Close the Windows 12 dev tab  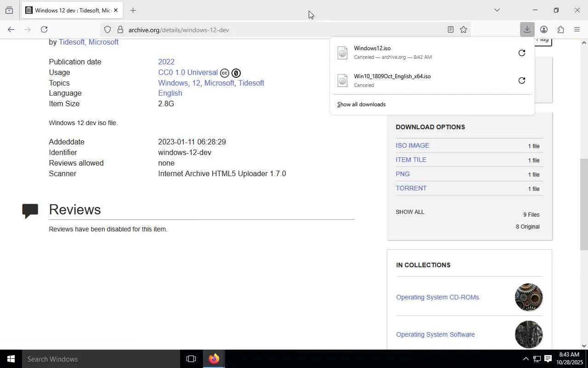click(x=116, y=10)
